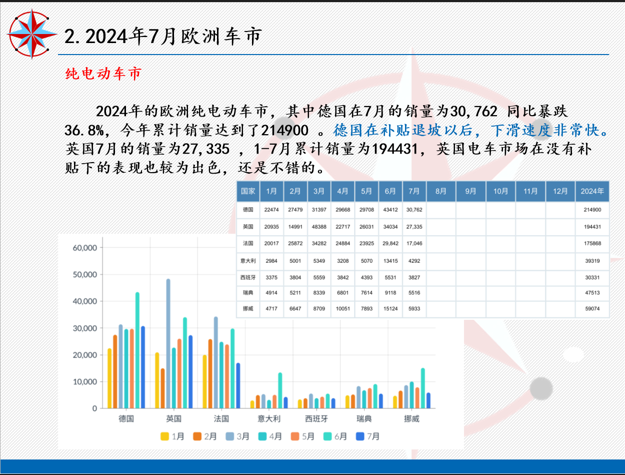Click the 12月 column header in table
This screenshot has height=475, width=625.
pos(559,190)
